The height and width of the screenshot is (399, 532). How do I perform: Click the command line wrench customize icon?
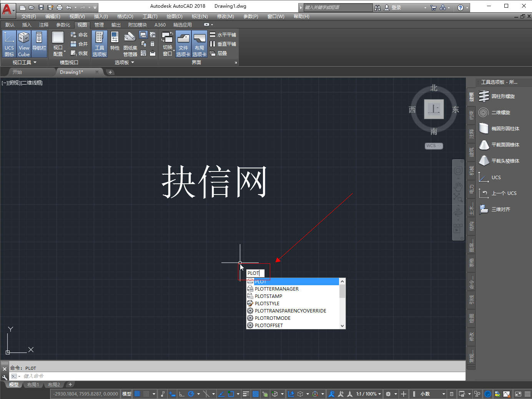pyautogui.click(x=5, y=377)
